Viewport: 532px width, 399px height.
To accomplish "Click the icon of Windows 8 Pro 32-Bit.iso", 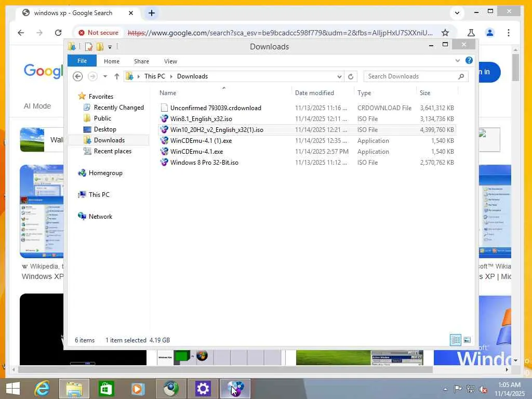I will [x=164, y=162].
